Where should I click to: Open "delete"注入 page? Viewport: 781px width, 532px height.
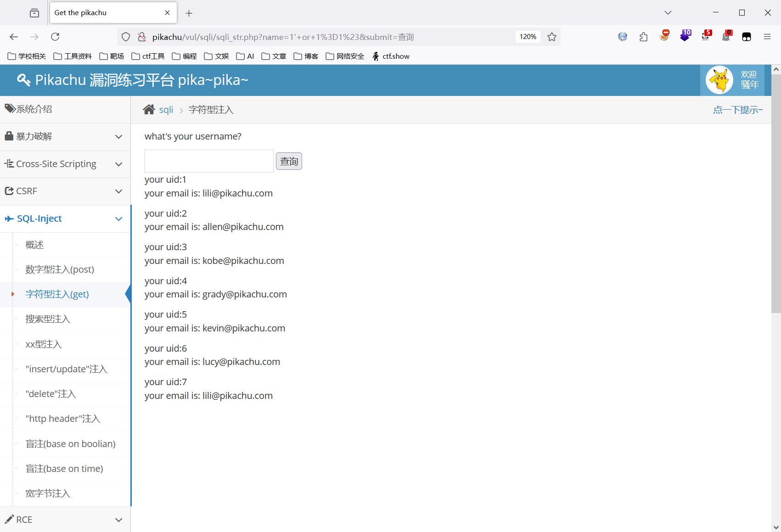tap(51, 394)
